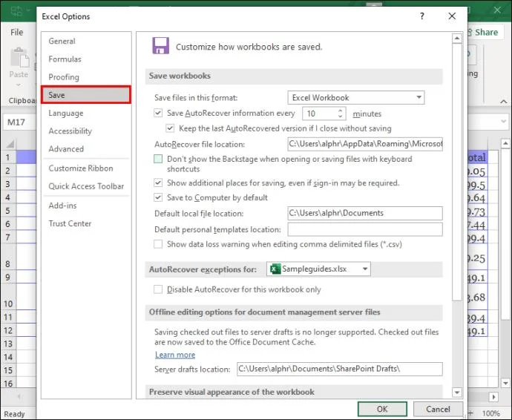The height and width of the screenshot is (420, 512).
Task: Click Default personal templates location field
Action: pos(365,229)
